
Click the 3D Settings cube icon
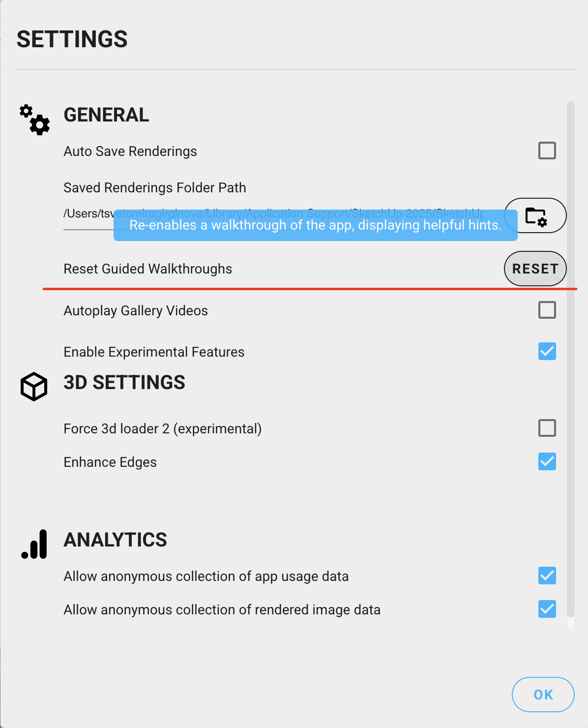coord(34,387)
